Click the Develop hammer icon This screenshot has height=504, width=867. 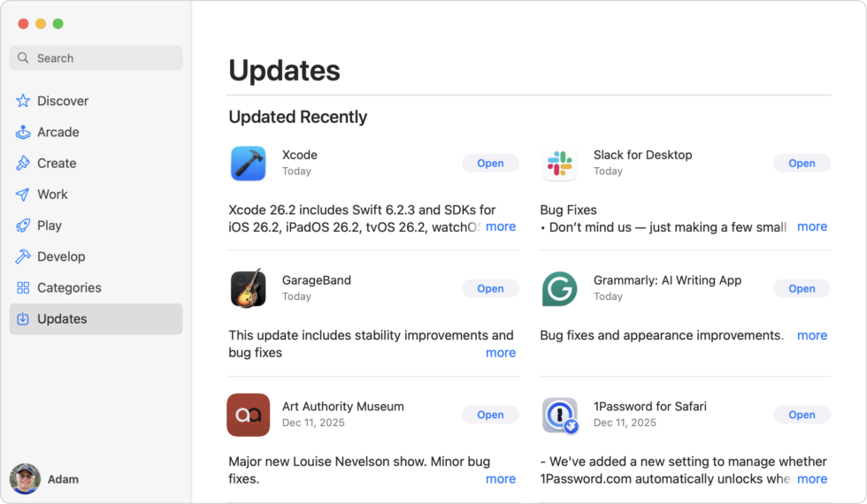(x=23, y=256)
